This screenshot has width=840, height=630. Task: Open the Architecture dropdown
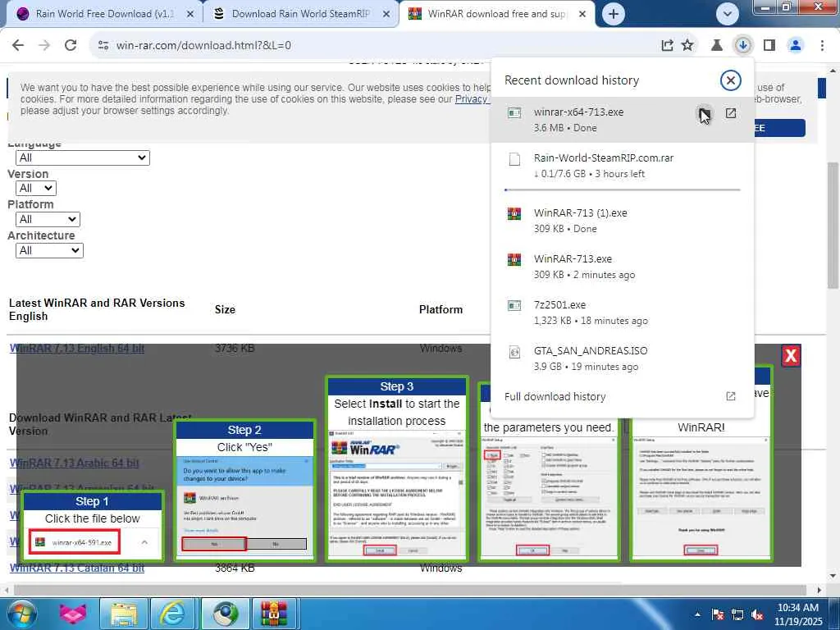49,251
